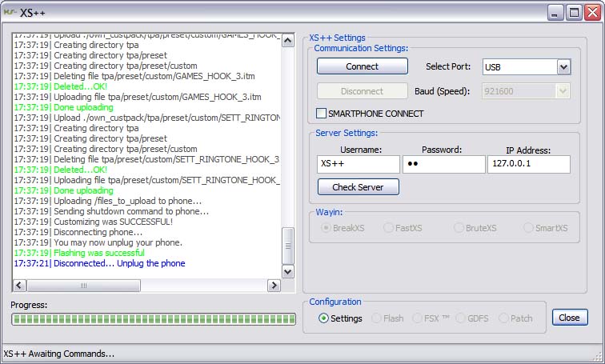
Task: Click the log line 'Disconnected... Unplug the phone'
Action: 99,263
